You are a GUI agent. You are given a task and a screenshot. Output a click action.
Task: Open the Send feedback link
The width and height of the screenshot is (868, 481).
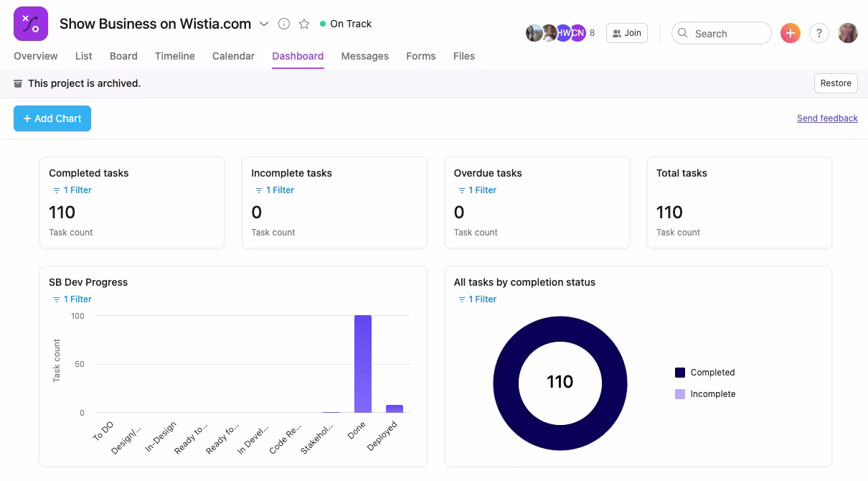point(827,118)
